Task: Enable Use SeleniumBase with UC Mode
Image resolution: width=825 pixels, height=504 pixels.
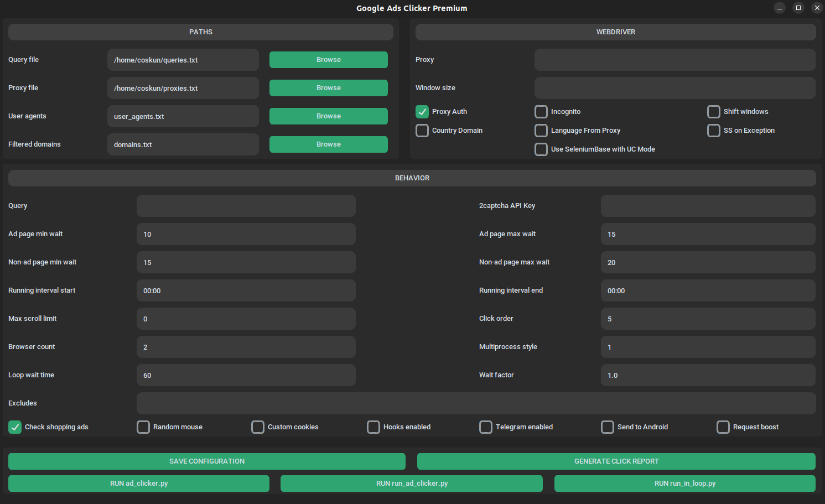Action: click(x=541, y=149)
